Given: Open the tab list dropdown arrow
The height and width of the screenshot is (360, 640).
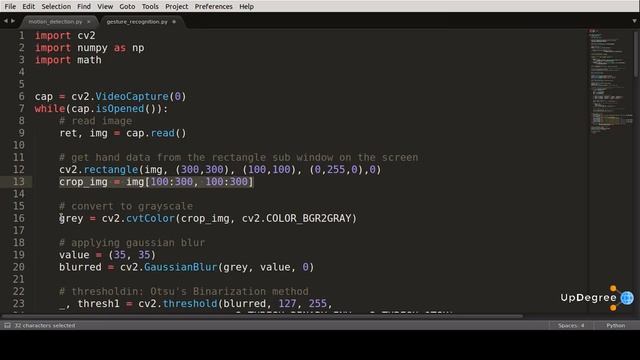Looking at the screenshot, I should [634, 21].
